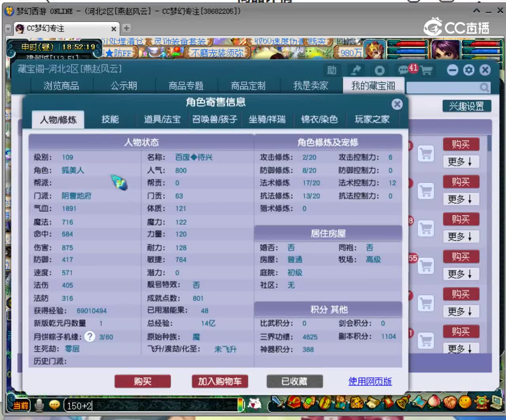Click the yellow smiley face icon in bottom bar
The image size is (506, 420).
coord(465,402)
